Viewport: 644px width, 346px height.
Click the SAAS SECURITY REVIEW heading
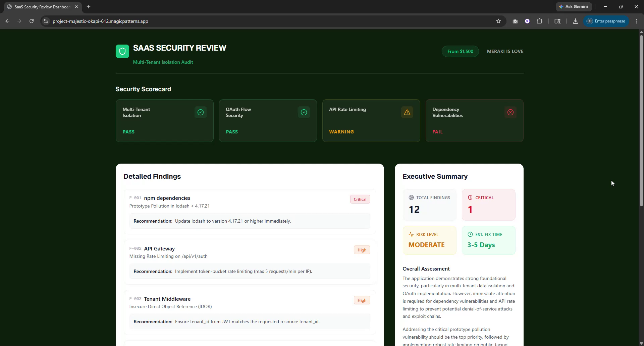[x=179, y=48]
